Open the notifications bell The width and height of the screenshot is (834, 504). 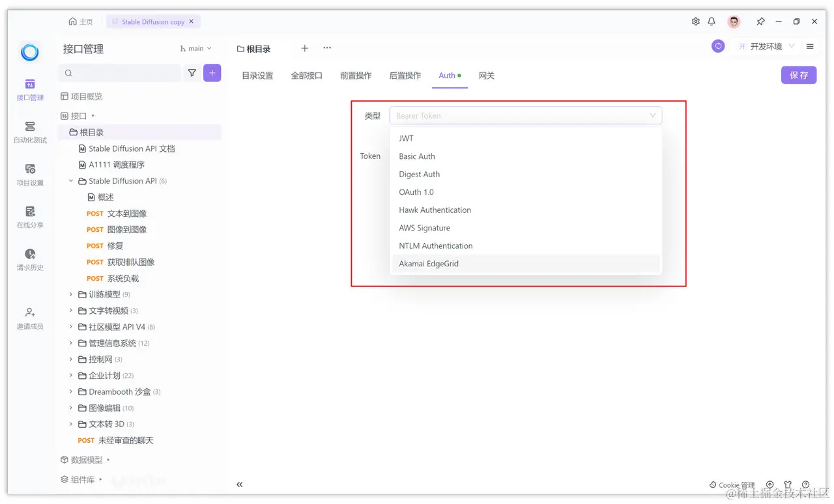coord(712,21)
